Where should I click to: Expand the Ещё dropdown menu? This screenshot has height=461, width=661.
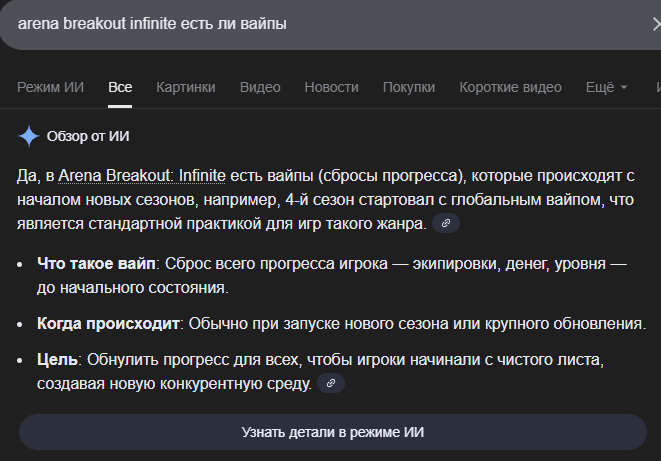pyautogui.click(x=607, y=87)
